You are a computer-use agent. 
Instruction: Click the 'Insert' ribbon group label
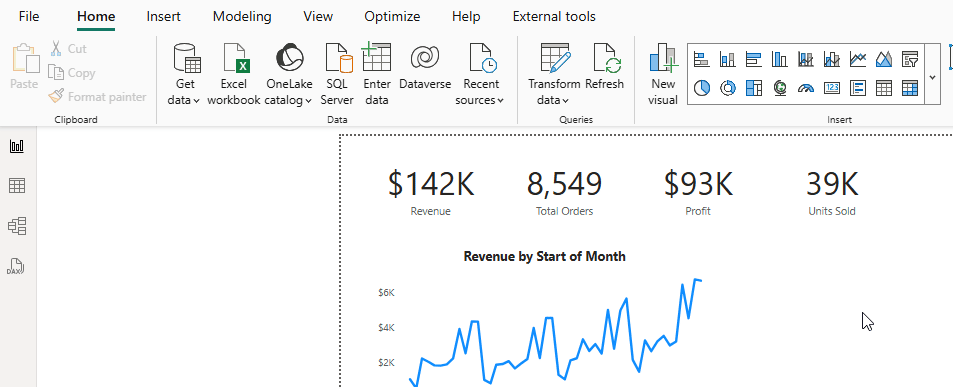pos(839,120)
